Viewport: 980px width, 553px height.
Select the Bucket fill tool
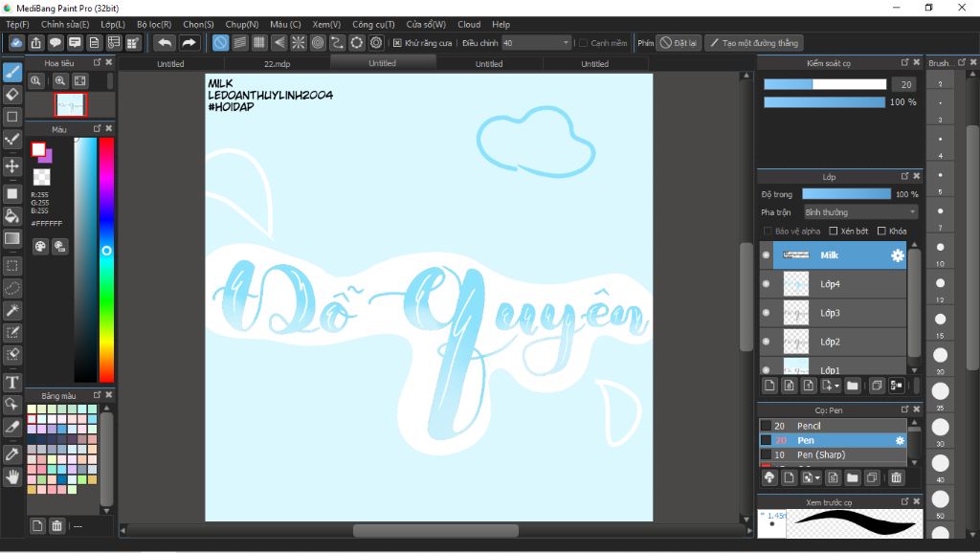coord(11,216)
